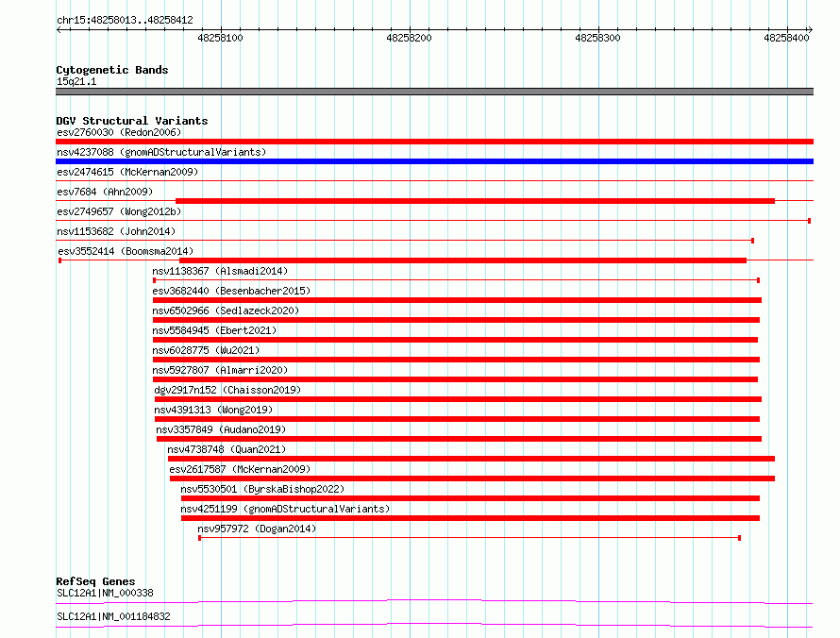Click the 48258300 ruler position label
Screen dimensions: 840x638
tap(597, 38)
